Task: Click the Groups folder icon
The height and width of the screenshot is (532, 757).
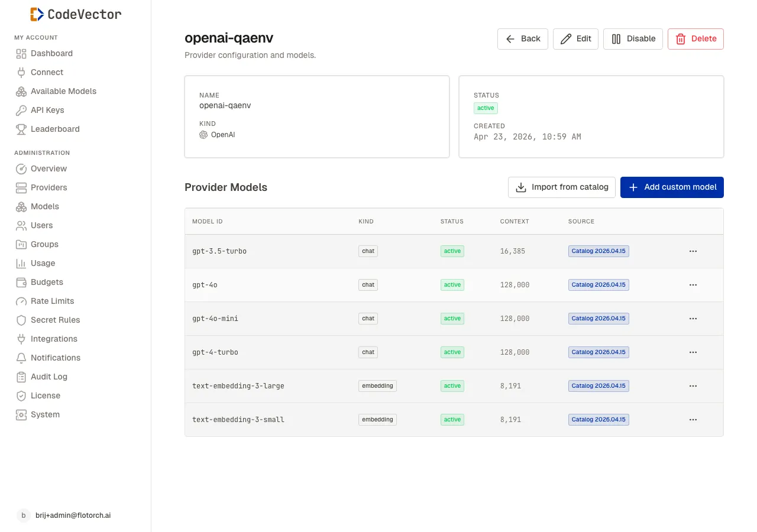Action: pyautogui.click(x=21, y=245)
